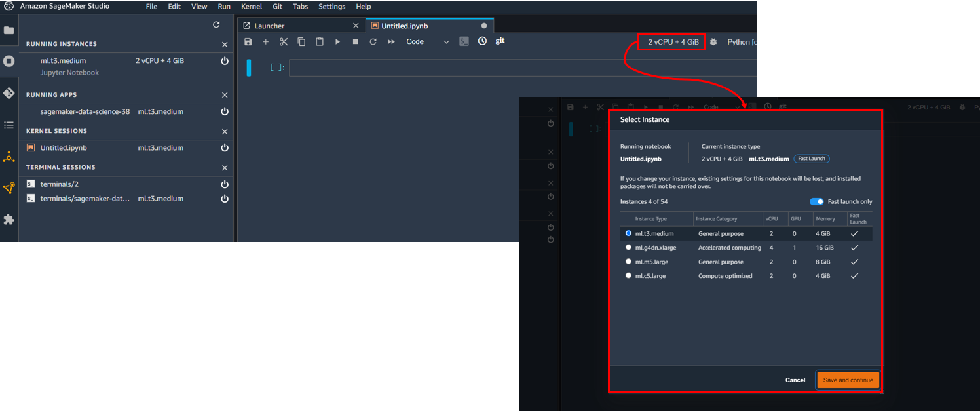
Task: Click the Memory column header
Action: 825,219
